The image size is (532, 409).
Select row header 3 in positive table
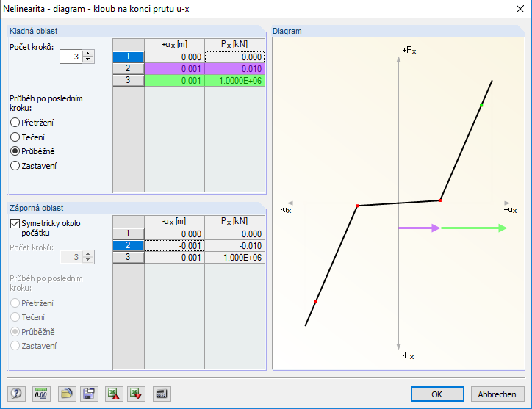click(129, 80)
